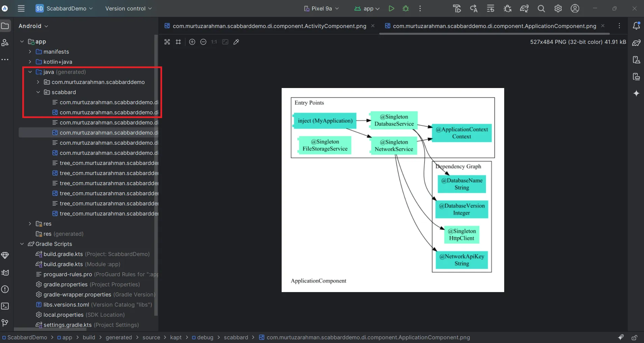Open Device Manager icon on right bar
Screen dimensions: 644x343
[637, 60]
